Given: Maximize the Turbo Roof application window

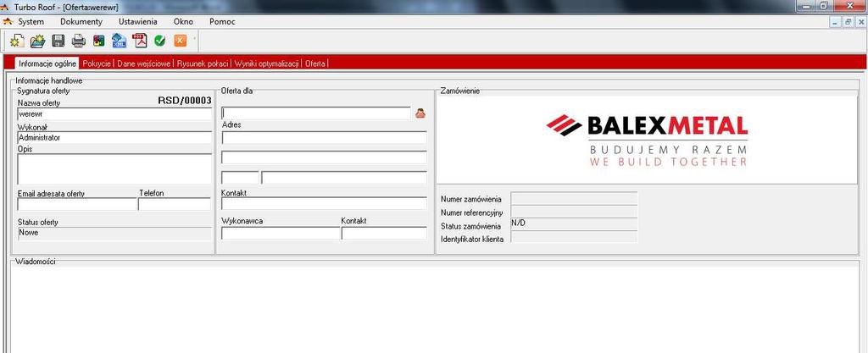Looking at the screenshot, I should (x=824, y=6).
